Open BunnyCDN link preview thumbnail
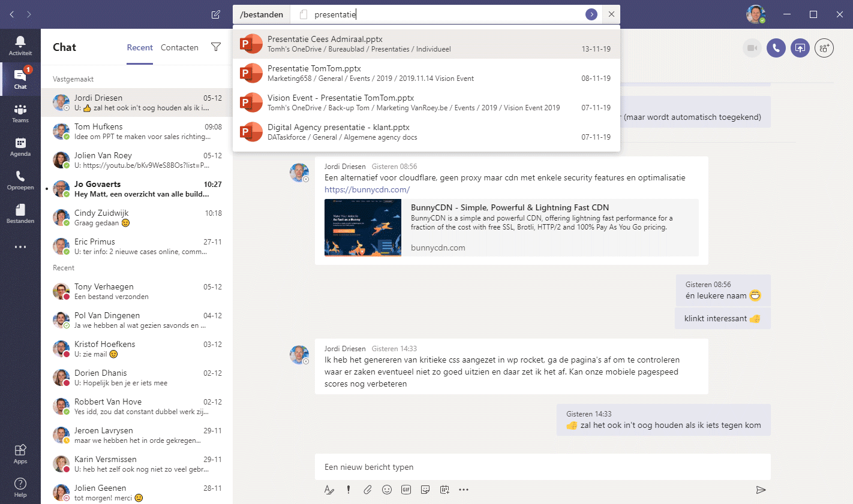The height and width of the screenshot is (504, 853). [363, 228]
